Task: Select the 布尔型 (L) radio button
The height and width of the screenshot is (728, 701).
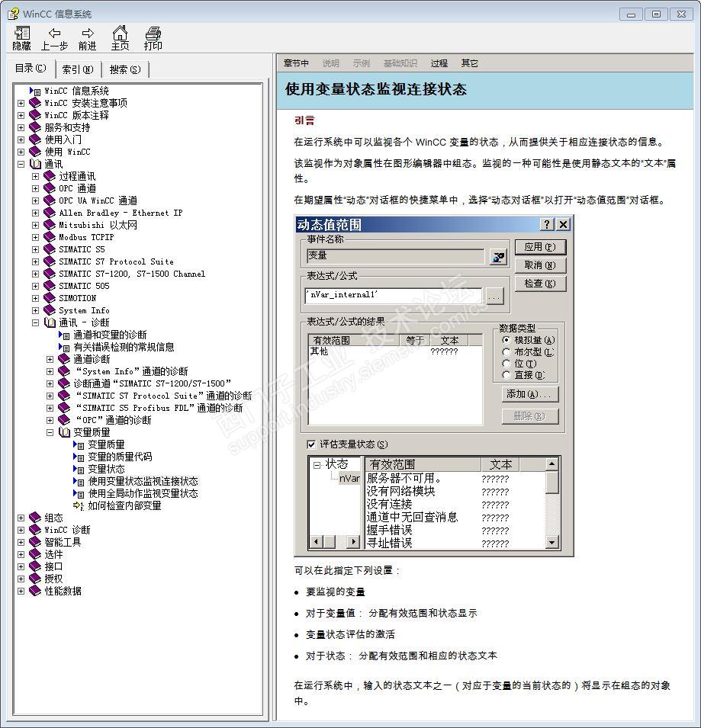Action: tap(506, 352)
